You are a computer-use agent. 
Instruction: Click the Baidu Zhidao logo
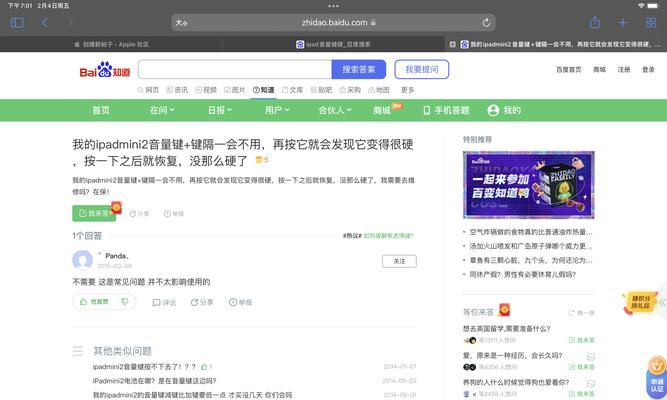[x=105, y=70]
